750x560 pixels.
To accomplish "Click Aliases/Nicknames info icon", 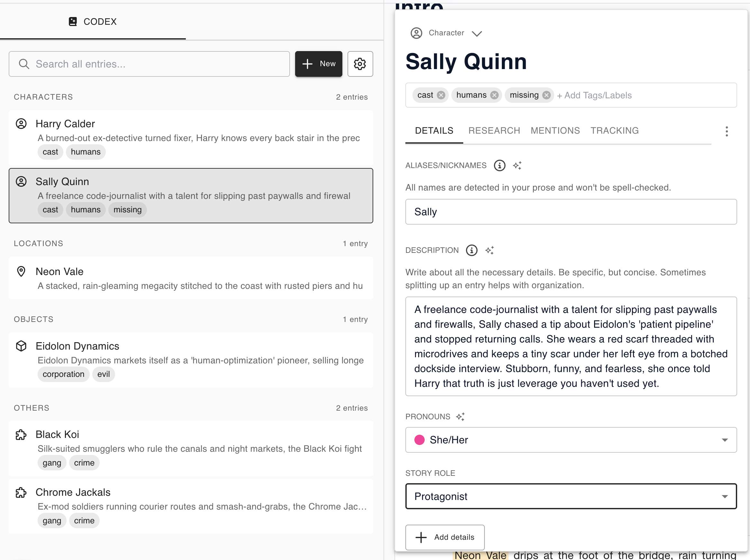I will 499,165.
